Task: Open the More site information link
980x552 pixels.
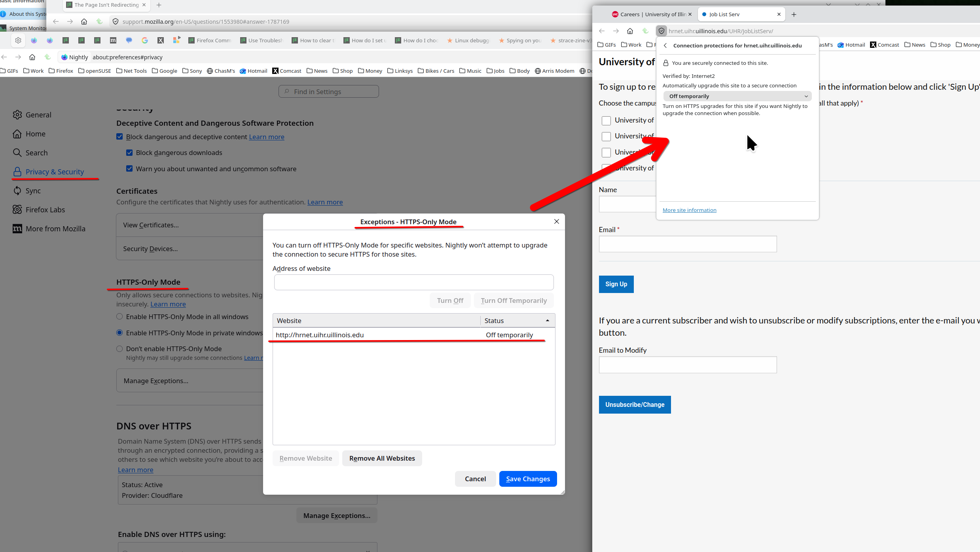Action: tap(689, 210)
